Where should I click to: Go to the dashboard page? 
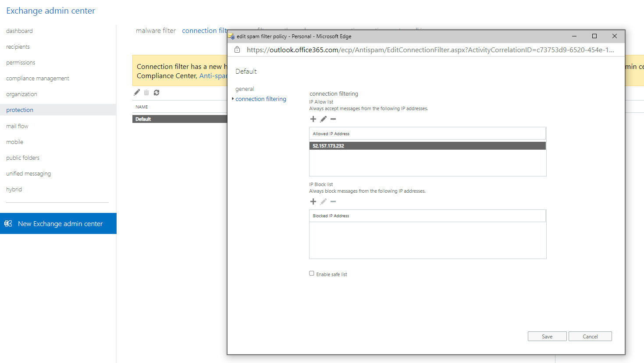(x=19, y=31)
